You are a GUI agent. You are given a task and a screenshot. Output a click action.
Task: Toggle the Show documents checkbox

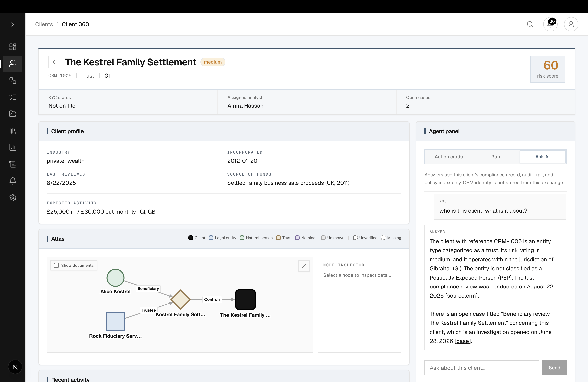pyautogui.click(x=57, y=265)
